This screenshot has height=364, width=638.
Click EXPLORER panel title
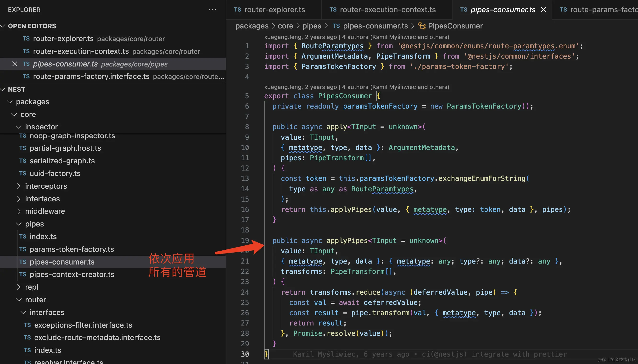coord(24,10)
